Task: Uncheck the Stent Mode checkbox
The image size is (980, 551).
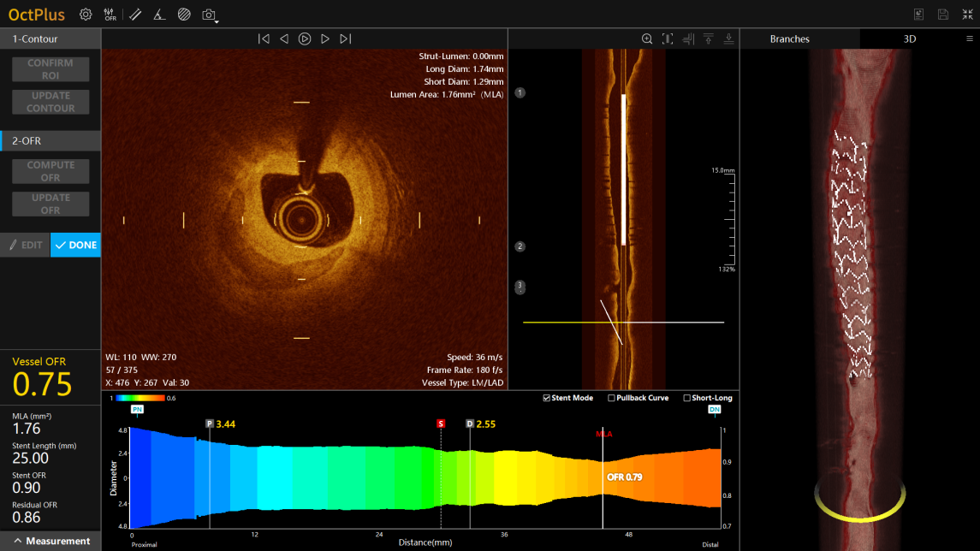Action: click(x=547, y=398)
